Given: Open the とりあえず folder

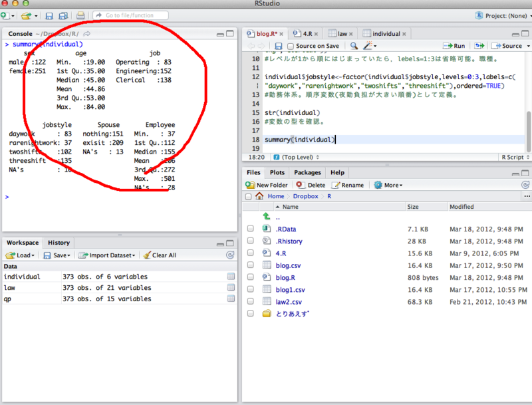Looking at the screenshot, I should coord(292,314).
